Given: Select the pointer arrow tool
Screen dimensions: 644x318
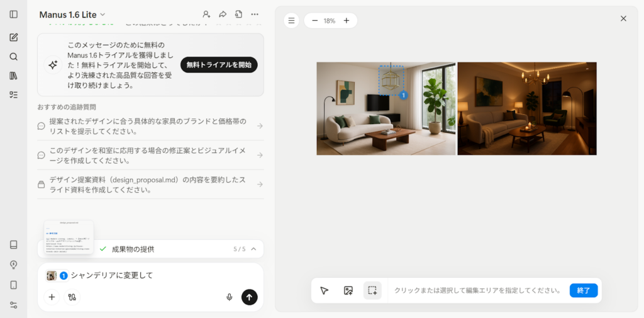Looking at the screenshot, I should click(x=324, y=290).
